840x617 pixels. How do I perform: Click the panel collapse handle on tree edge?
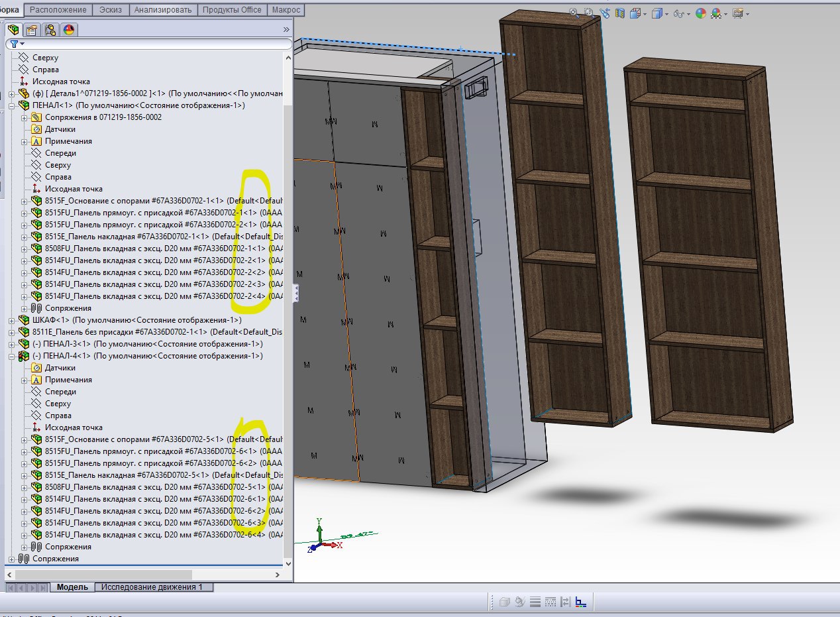pos(295,292)
